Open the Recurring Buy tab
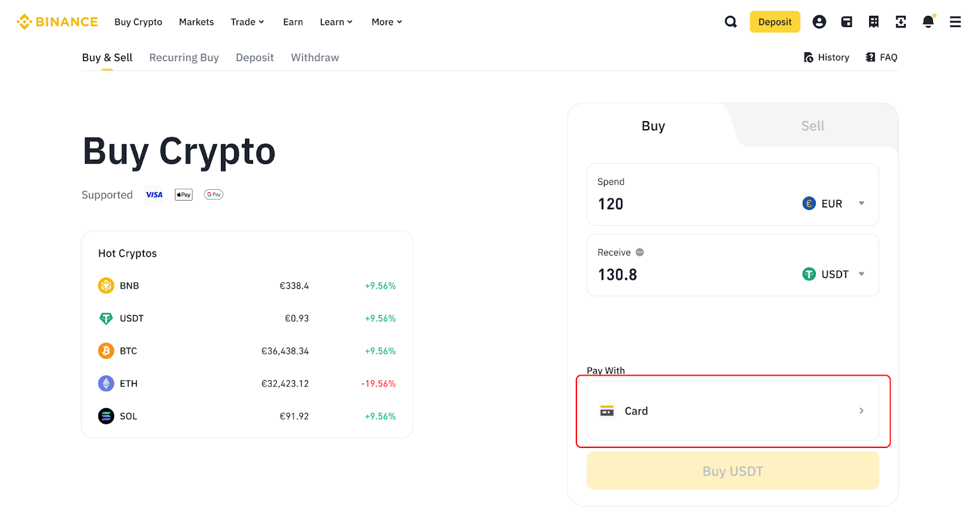The height and width of the screenshot is (522, 980). (x=184, y=58)
